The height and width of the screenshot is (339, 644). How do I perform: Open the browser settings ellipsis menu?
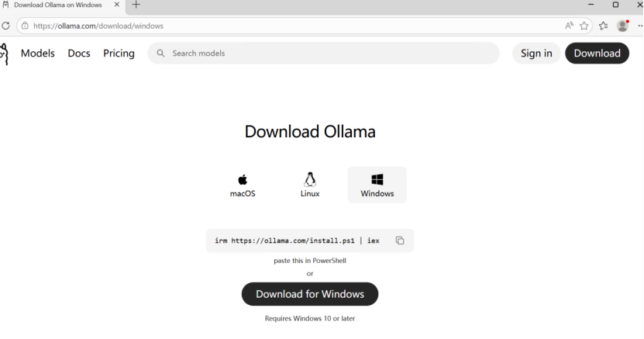pyautogui.click(x=640, y=26)
